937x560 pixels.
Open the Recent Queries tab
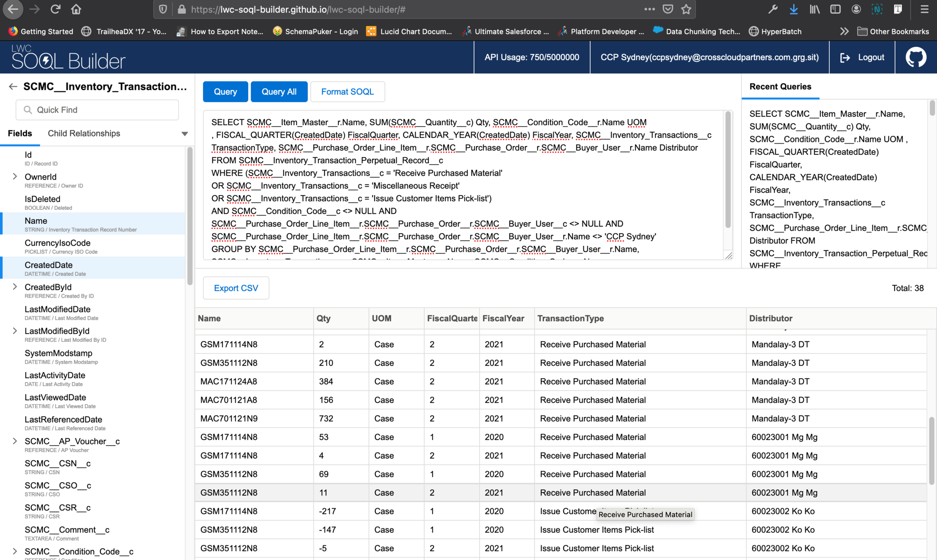pos(780,87)
